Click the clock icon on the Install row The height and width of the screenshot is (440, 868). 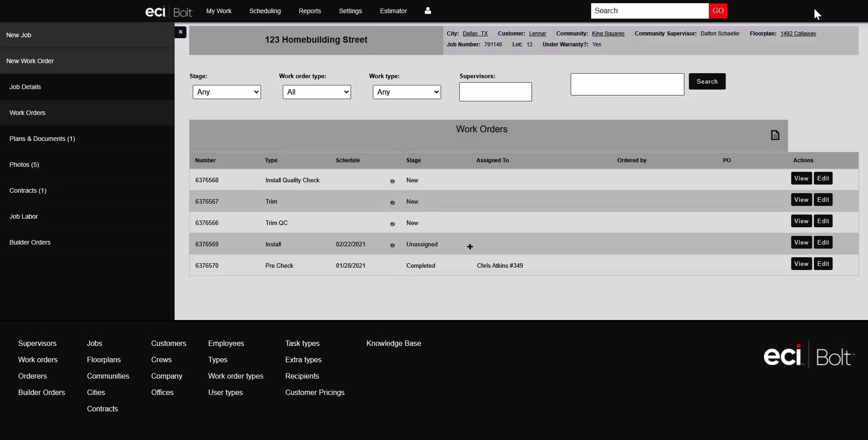(392, 245)
